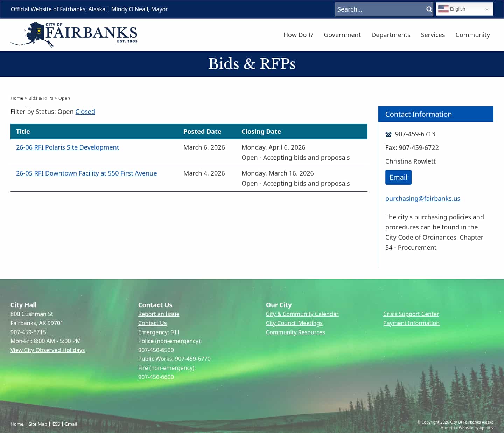Open the Government menu
504x433 pixels.
tap(342, 35)
